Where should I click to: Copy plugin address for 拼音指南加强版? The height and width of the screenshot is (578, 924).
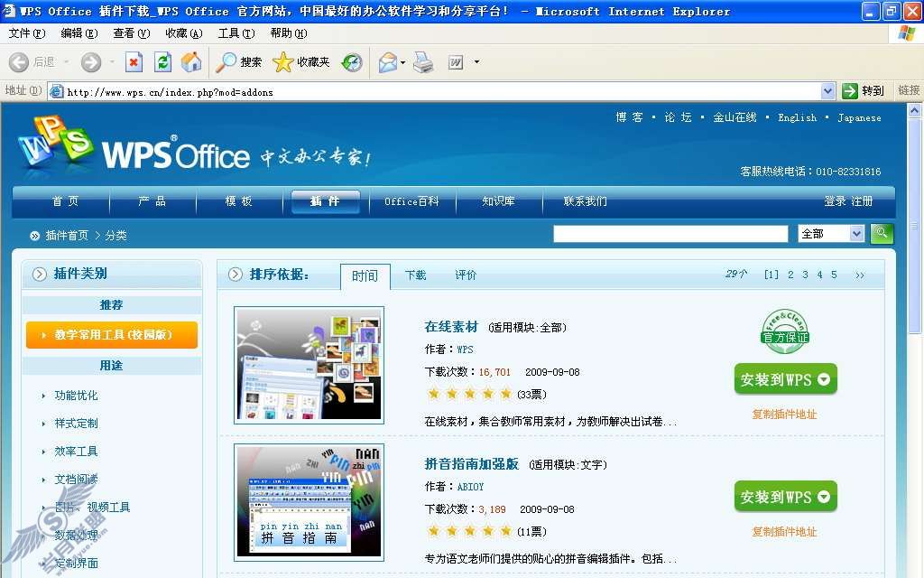[784, 531]
